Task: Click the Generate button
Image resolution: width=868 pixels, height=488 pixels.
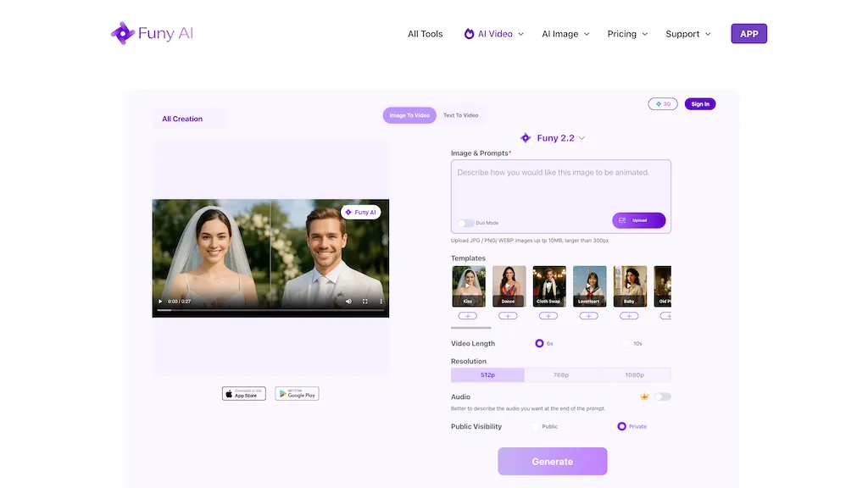Action: (553, 462)
